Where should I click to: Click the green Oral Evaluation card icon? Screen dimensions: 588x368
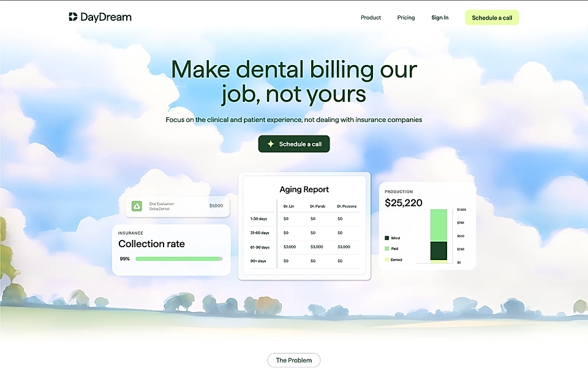(x=137, y=206)
